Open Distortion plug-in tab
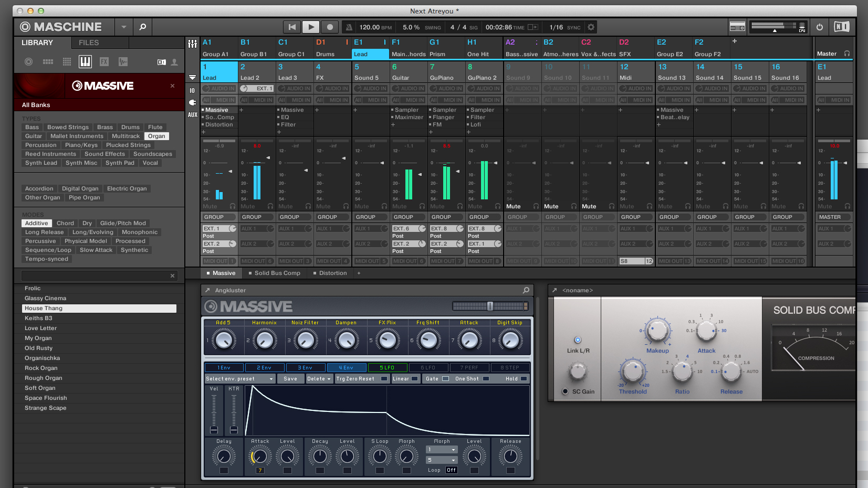Viewport: 868px width, 488px height. tap(330, 273)
